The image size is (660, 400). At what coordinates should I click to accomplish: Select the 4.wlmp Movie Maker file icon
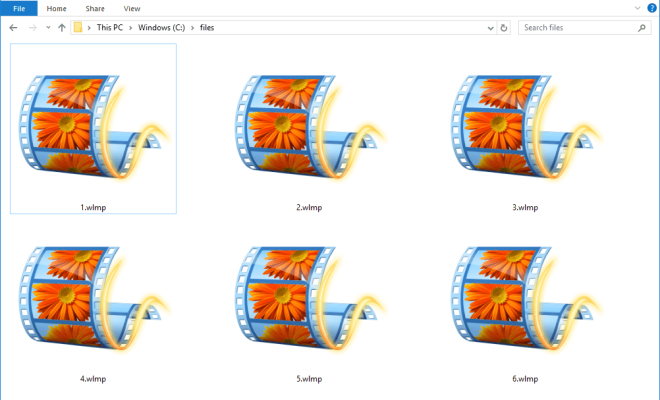pos(93,298)
